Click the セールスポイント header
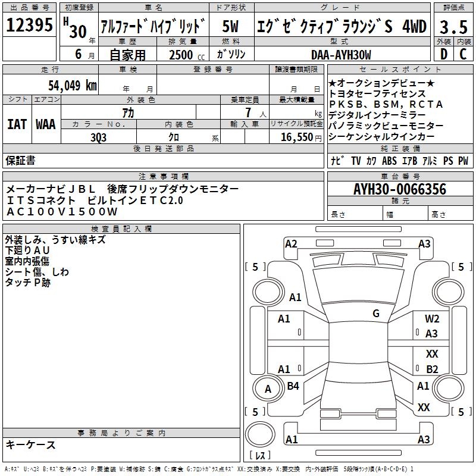This screenshot has width=476, height=476. pyautogui.click(x=400, y=70)
